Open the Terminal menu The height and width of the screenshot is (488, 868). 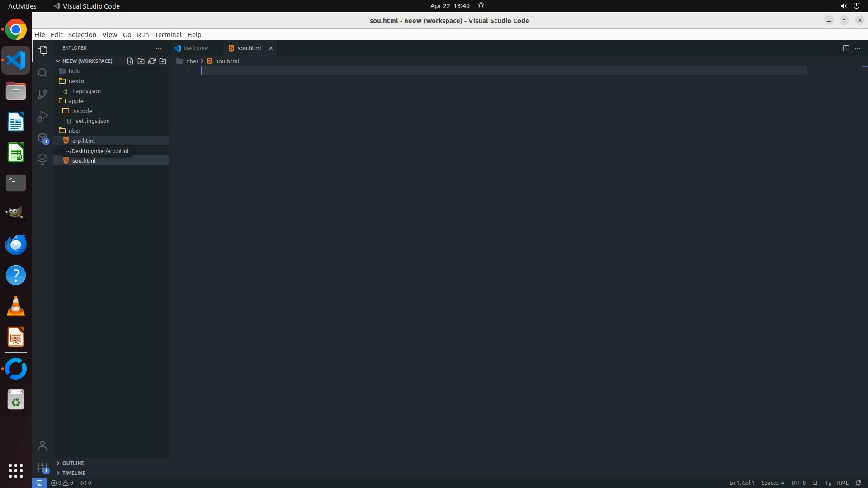pyautogui.click(x=168, y=35)
